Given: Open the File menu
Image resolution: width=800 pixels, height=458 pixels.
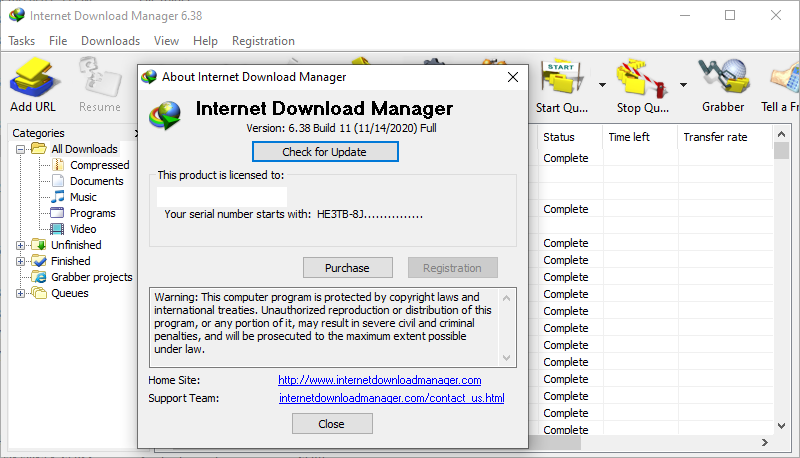Looking at the screenshot, I should coord(58,41).
